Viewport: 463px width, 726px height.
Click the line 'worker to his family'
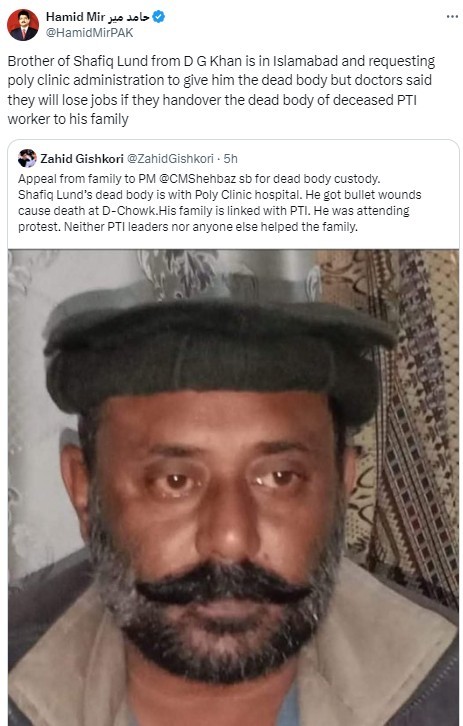pos(68,119)
